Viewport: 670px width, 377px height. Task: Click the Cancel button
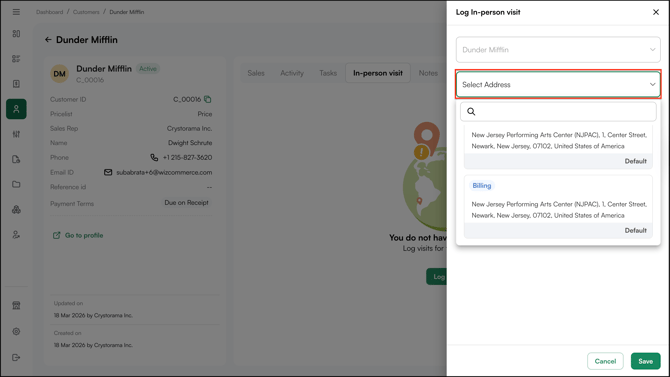coord(605,361)
